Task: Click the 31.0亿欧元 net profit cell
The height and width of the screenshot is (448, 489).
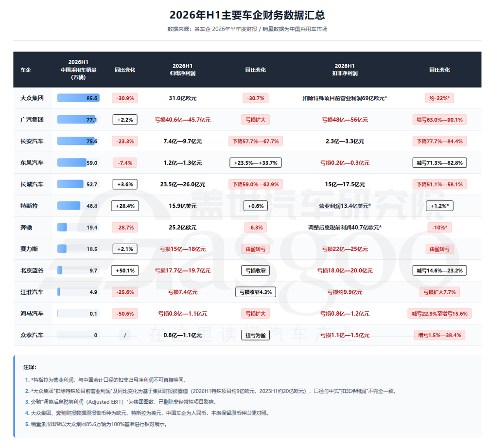Action: tap(182, 98)
